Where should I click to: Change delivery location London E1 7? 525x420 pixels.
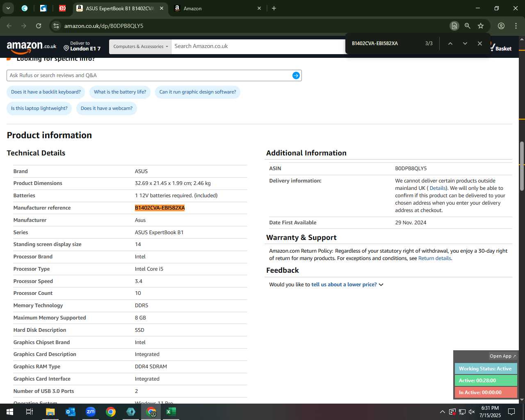[x=82, y=46]
